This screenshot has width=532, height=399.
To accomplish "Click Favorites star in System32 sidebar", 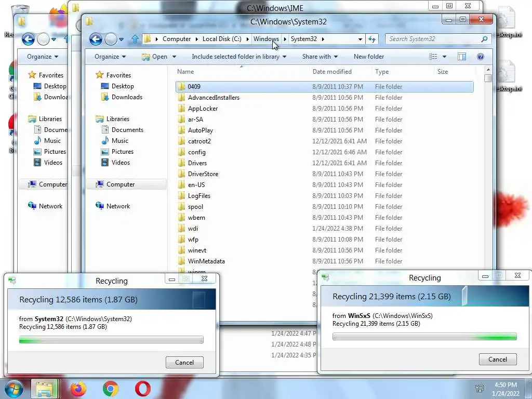I will pos(99,75).
